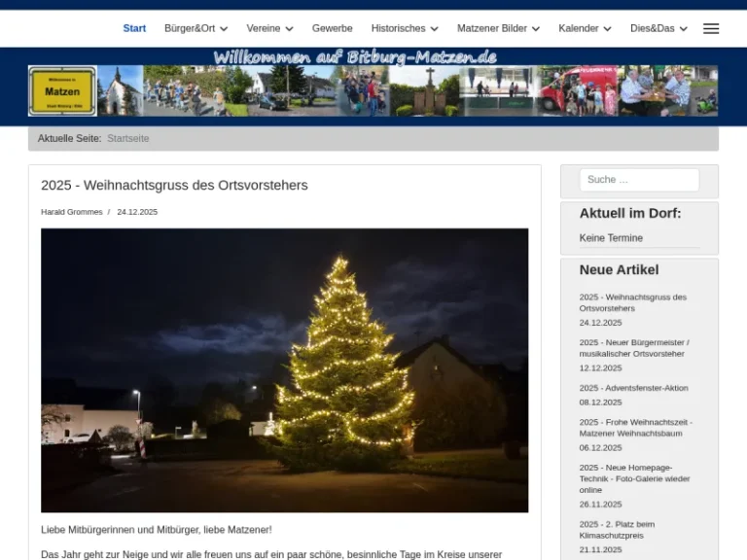Viewport: 747px width, 560px height.
Task: Go to the Start menu item
Action: 134,28
